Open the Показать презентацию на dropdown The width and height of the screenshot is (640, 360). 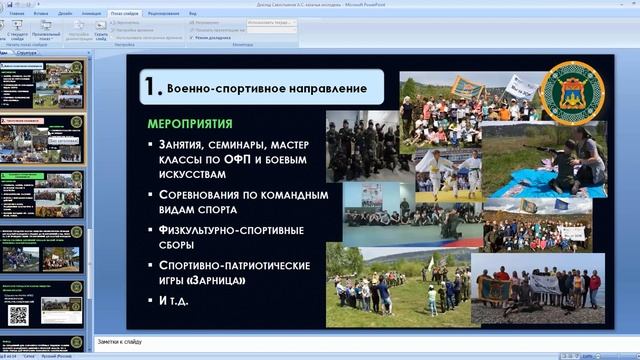[x=271, y=30]
